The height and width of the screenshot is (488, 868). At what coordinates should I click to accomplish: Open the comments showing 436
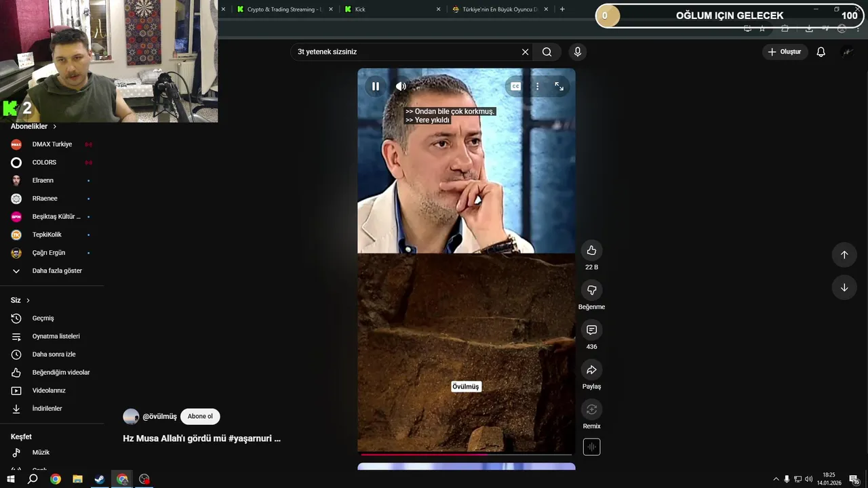591,330
